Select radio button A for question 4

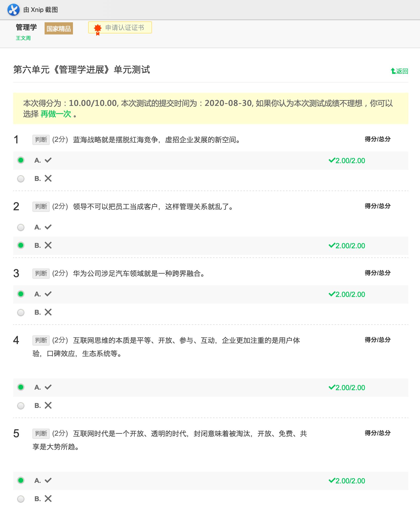(21, 387)
